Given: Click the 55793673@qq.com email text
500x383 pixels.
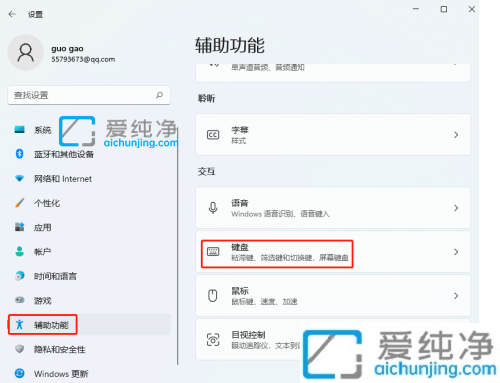Looking at the screenshot, I should [x=83, y=59].
